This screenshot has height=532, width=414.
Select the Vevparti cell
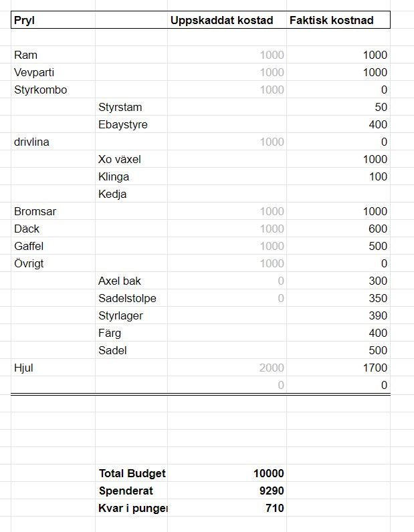coord(54,72)
